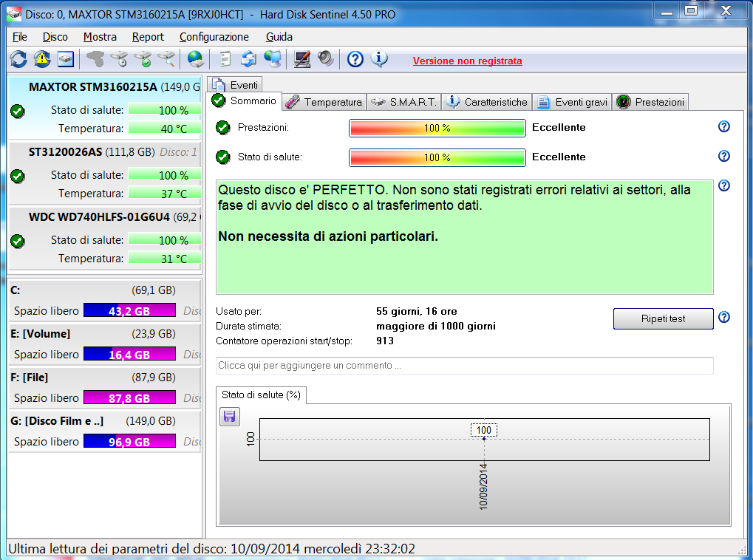Open the Disco menu
This screenshot has width=753, height=560.
point(55,37)
